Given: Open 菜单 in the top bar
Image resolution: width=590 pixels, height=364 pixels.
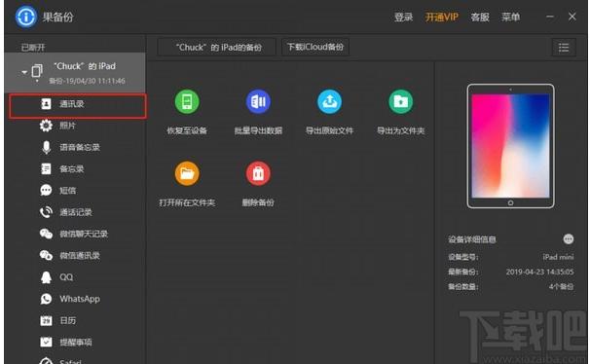Looking at the screenshot, I should tap(510, 18).
